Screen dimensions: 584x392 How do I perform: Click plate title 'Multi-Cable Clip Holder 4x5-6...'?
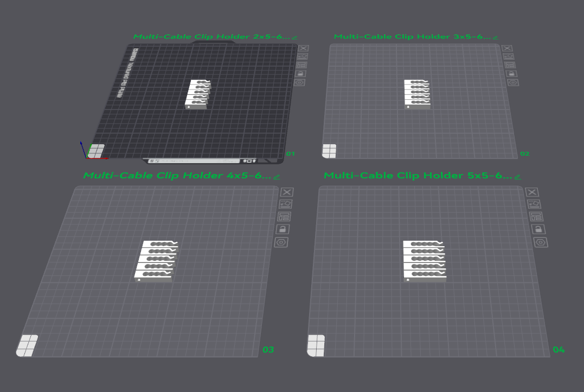click(x=177, y=175)
